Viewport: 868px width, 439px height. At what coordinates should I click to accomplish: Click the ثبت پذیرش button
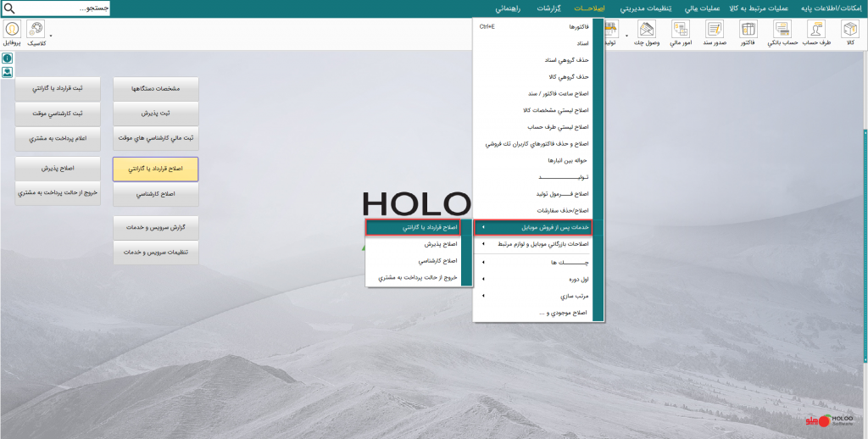(x=155, y=112)
